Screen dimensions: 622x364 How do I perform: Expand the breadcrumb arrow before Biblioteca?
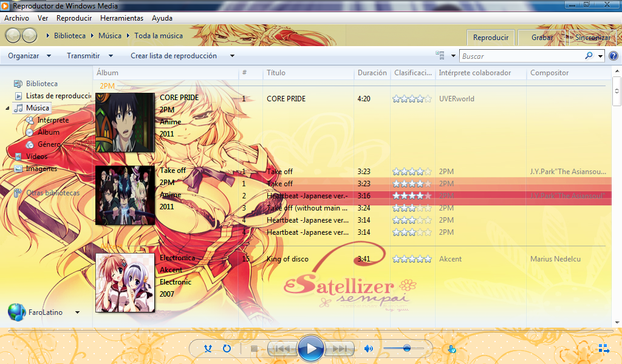point(47,36)
